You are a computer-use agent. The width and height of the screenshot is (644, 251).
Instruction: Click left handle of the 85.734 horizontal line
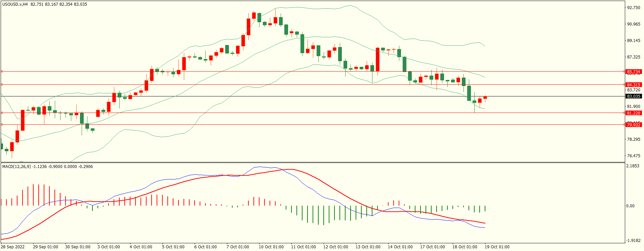click(x=2, y=72)
